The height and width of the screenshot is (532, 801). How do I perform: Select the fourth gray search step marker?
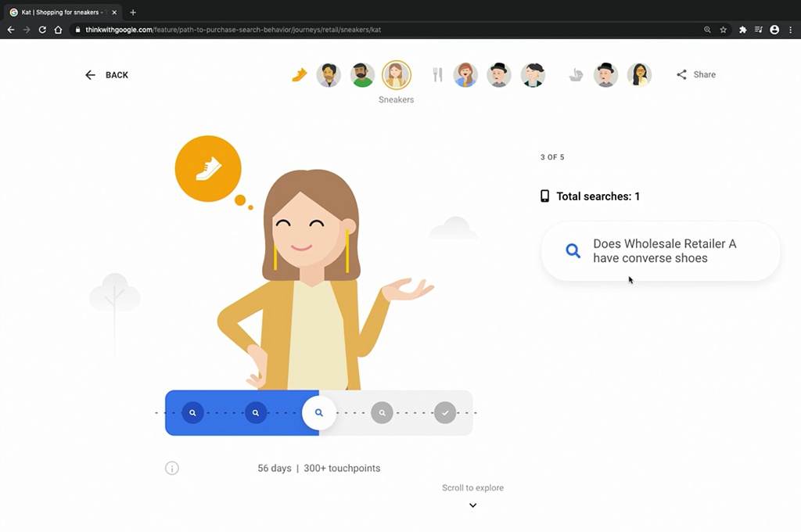(382, 412)
